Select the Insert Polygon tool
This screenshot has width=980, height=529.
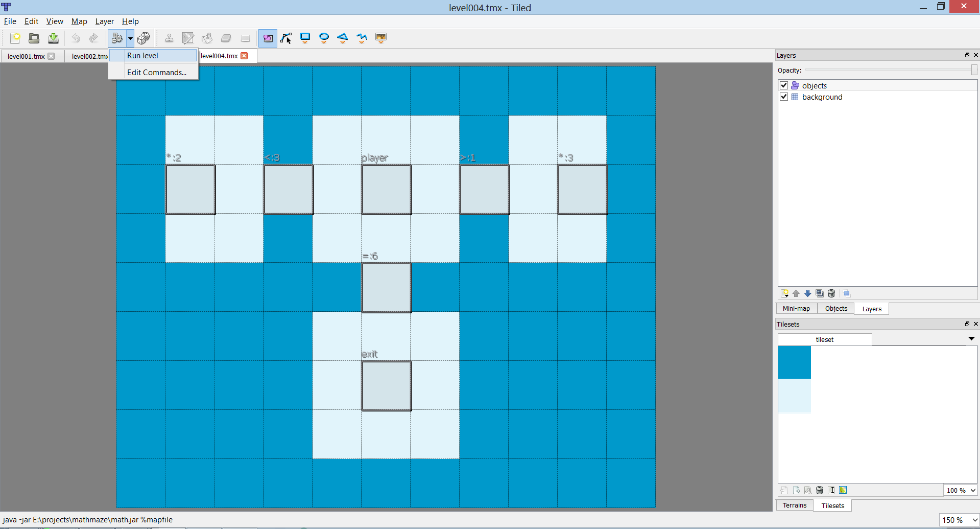pyautogui.click(x=343, y=38)
